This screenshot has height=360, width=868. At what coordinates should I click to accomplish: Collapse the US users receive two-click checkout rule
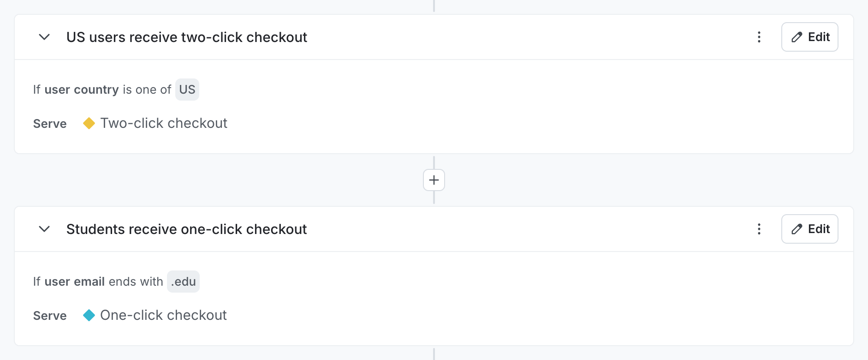[44, 37]
